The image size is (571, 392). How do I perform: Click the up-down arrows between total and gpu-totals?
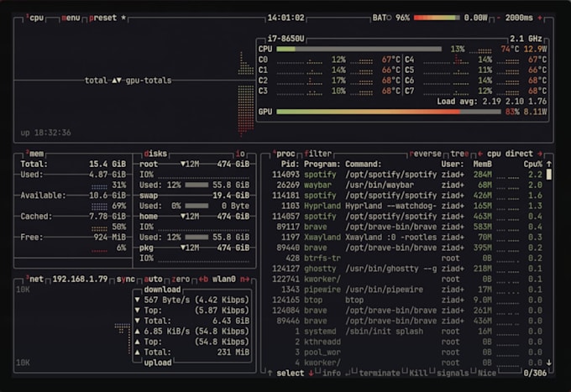coord(117,81)
